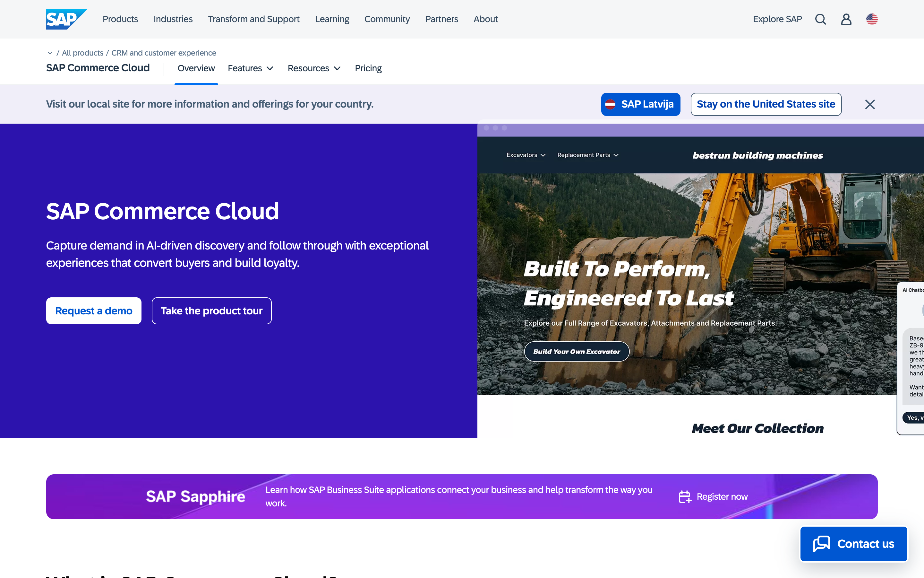
Task: Click the calendar icon beside Register now
Action: pos(685,496)
